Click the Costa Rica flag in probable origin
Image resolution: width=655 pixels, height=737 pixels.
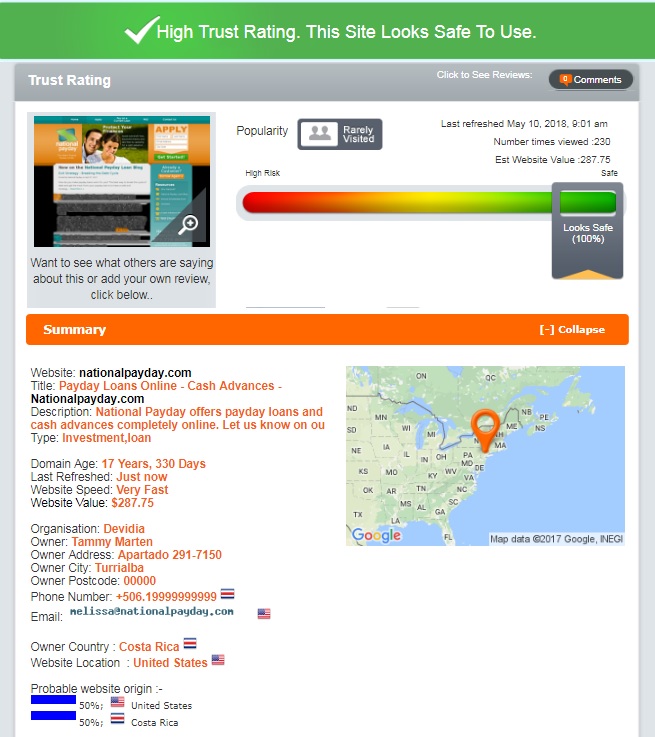(117, 719)
